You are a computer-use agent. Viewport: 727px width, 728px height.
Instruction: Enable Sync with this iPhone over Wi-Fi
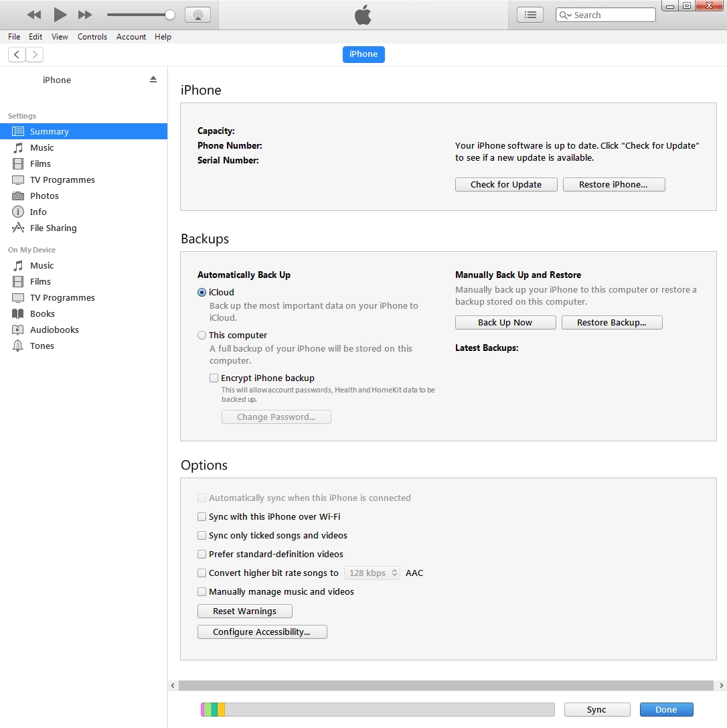pos(201,516)
